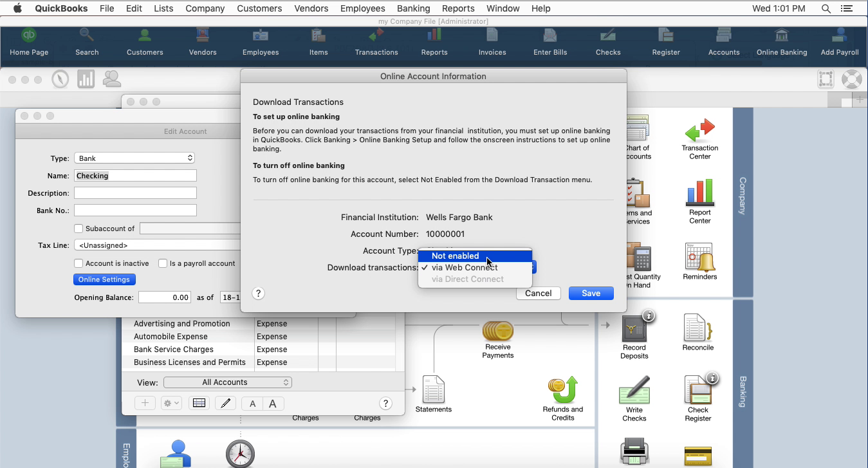The image size is (868, 468).
Task: Open the Home Page toolbar icon
Action: point(29,42)
